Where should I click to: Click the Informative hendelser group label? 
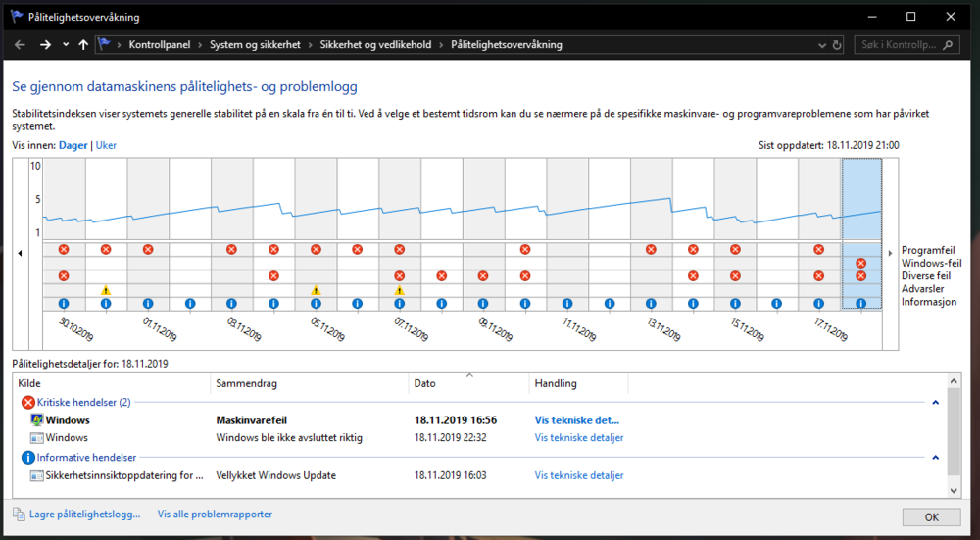tap(86, 458)
